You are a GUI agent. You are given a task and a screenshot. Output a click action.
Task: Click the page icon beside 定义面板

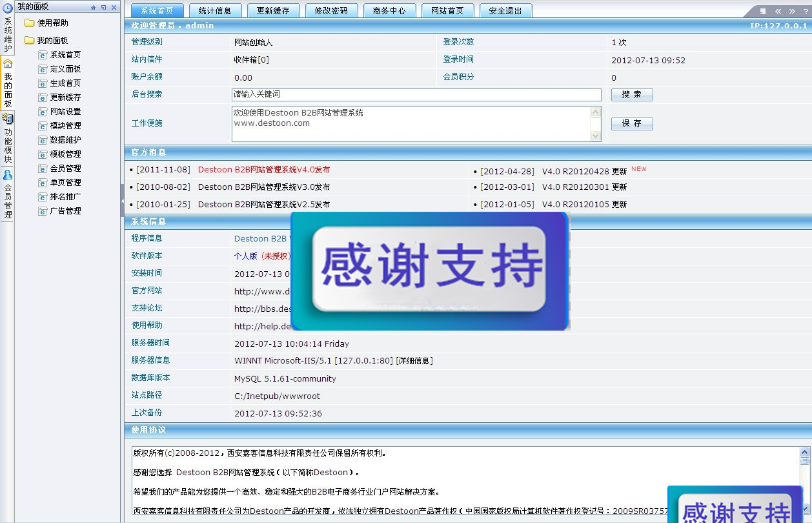point(43,69)
